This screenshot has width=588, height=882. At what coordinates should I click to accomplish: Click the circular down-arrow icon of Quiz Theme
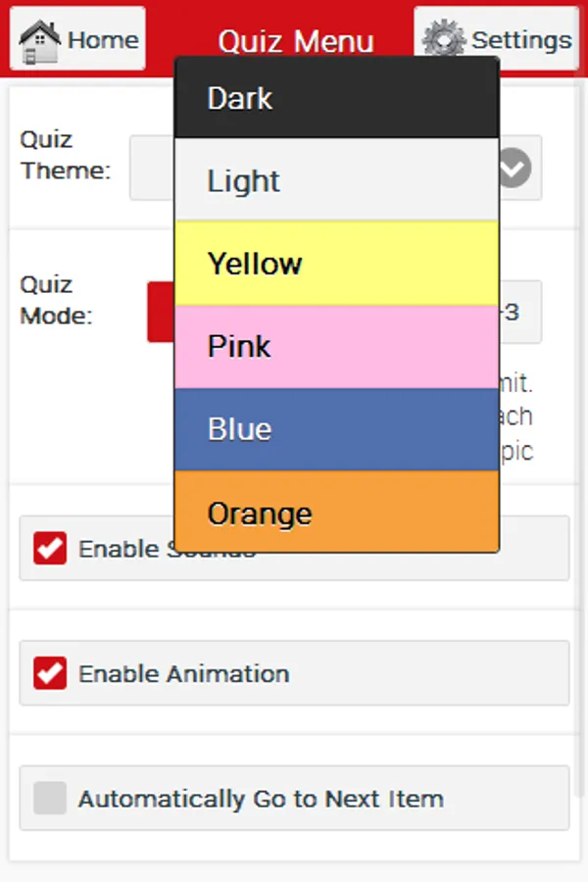click(x=514, y=168)
